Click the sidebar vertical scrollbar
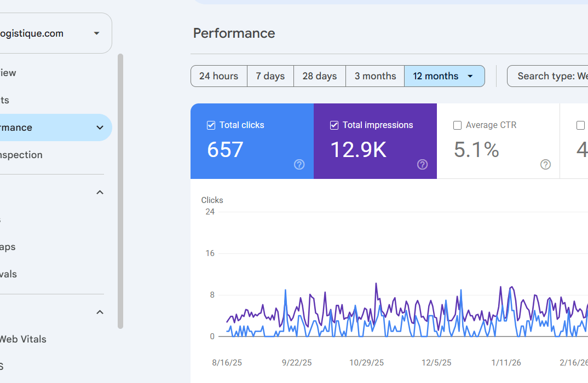The image size is (588, 383). coord(120,191)
